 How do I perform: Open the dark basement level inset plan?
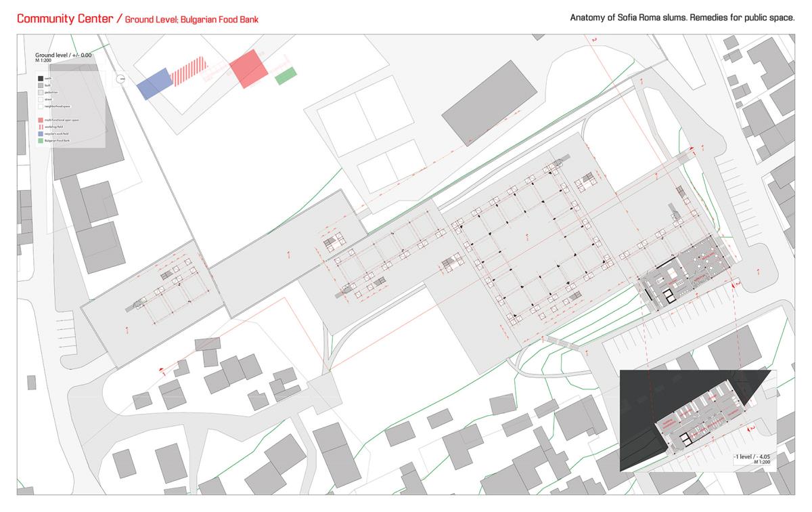point(697,420)
